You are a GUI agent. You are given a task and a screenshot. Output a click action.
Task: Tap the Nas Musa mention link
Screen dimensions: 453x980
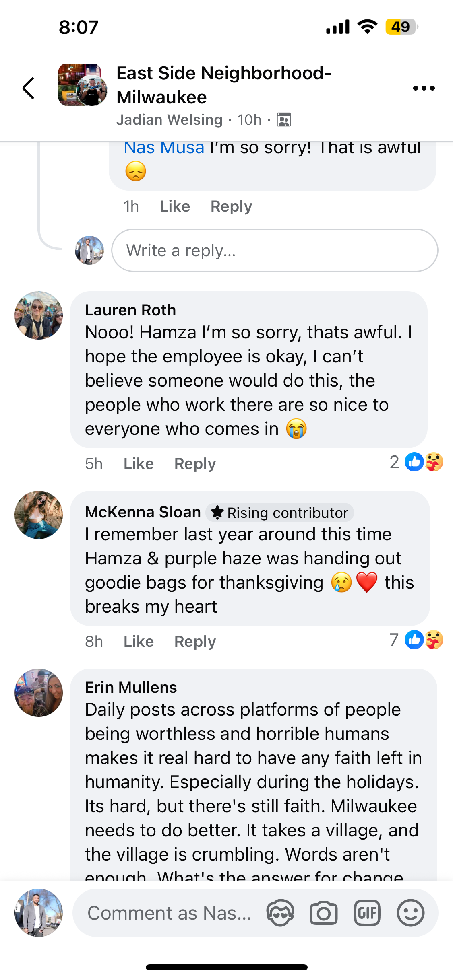(x=164, y=148)
